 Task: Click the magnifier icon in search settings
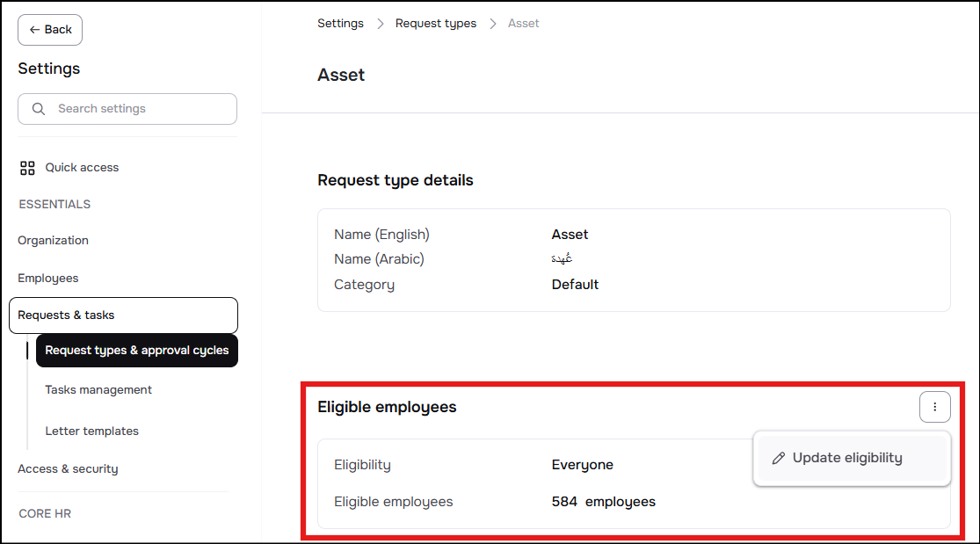coord(39,109)
